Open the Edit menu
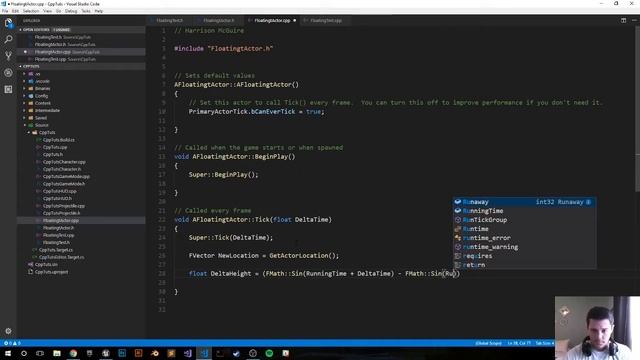Screen dimensions: 640x360 click(x=15, y=11)
